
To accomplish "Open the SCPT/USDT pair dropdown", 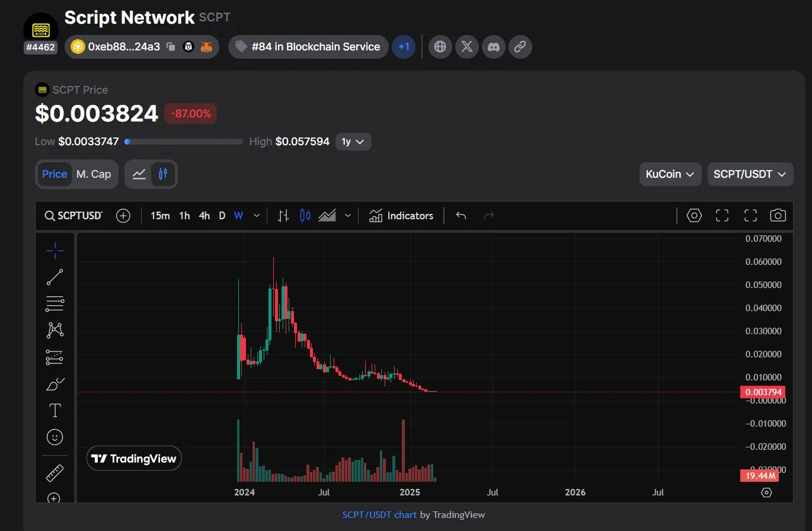I will [x=750, y=174].
